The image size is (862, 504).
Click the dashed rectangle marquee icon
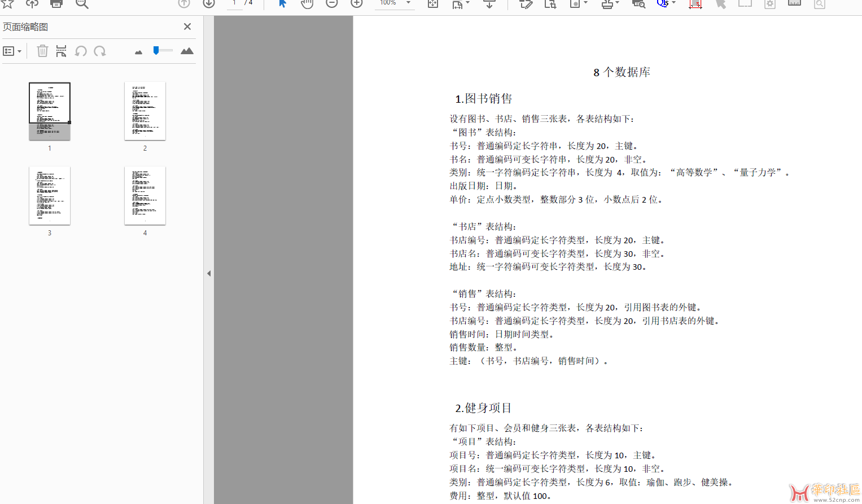(745, 3)
